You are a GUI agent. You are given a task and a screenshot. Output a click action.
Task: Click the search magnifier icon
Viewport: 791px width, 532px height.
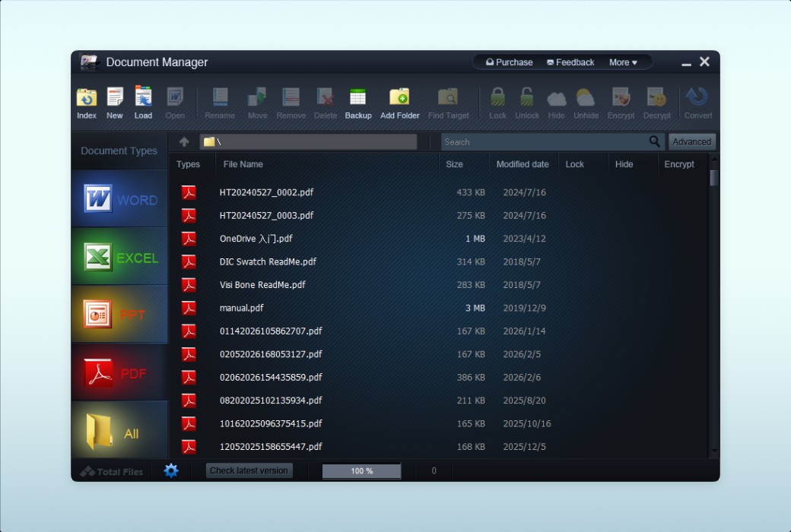(x=655, y=141)
